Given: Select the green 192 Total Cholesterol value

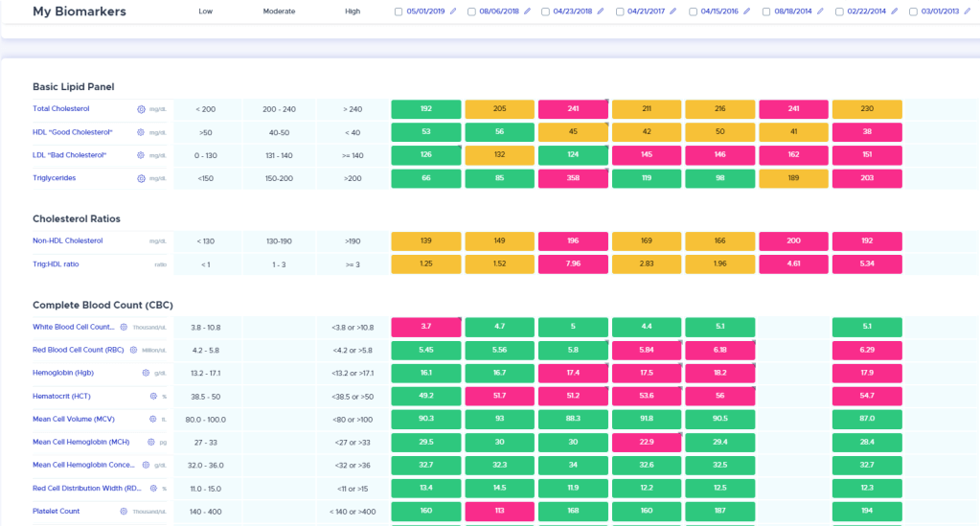Looking at the screenshot, I should 426,109.
